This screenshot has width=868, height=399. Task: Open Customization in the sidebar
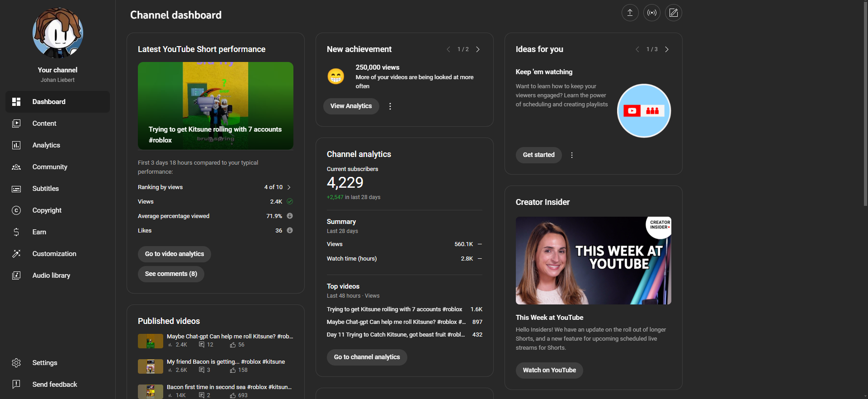[x=57, y=254]
